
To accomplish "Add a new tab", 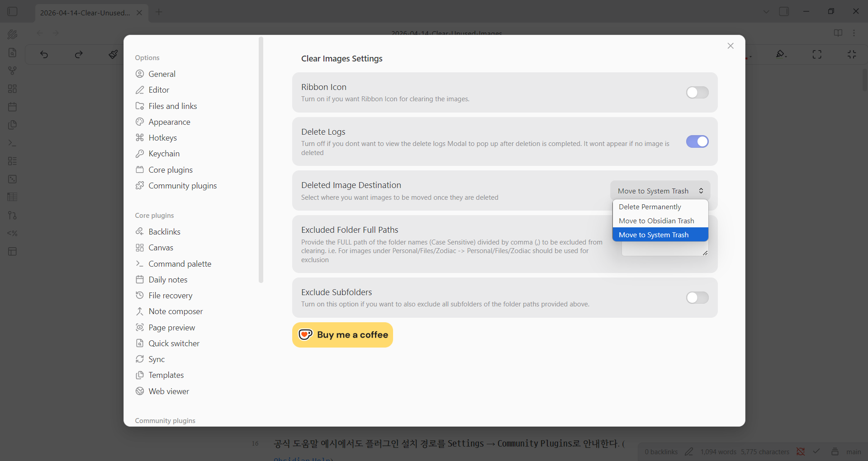I will coord(159,12).
